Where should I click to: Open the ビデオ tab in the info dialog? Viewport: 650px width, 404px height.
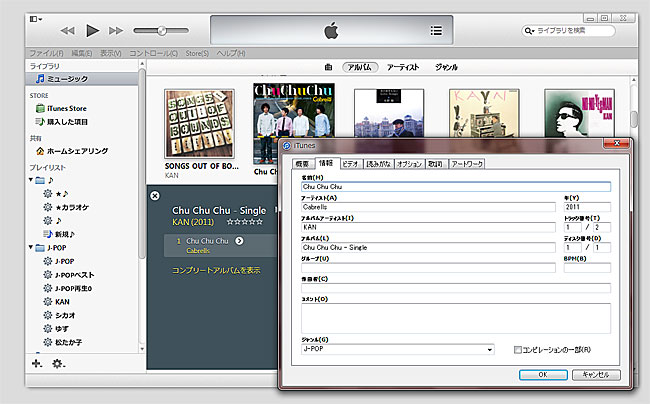tap(351, 164)
